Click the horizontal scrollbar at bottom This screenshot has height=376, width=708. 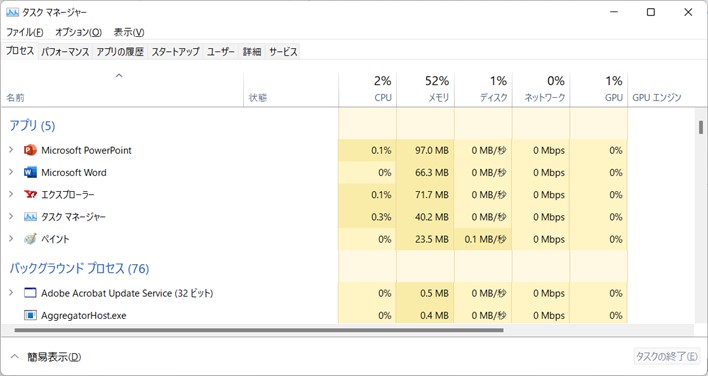click(x=259, y=330)
